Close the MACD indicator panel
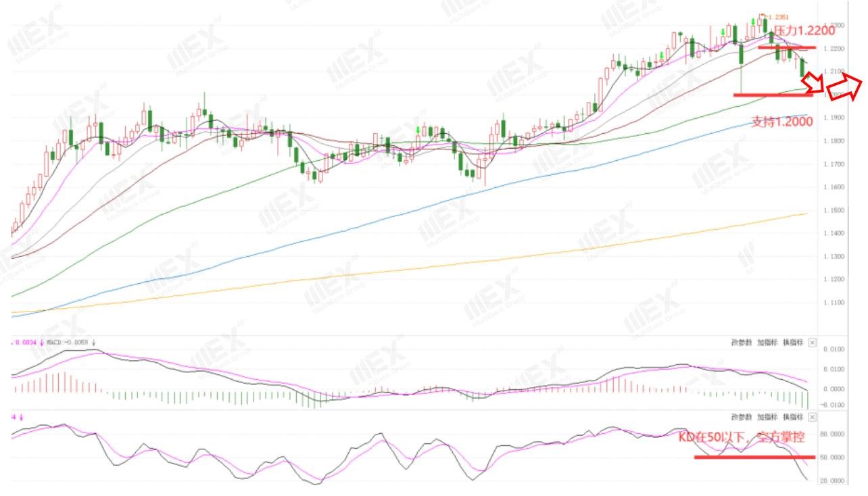The height and width of the screenshot is (496, 868). [812, 343]
